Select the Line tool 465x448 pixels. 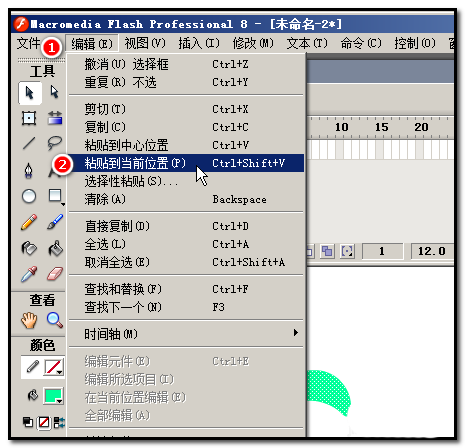point(29,143)
